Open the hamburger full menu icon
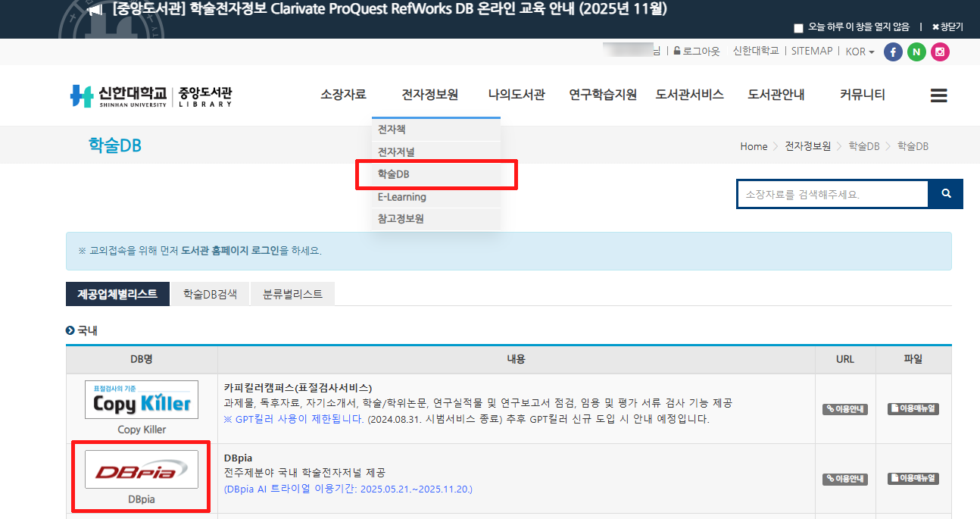Image resolution: width=980 pixels, height=519 pixels. (938, 95)
